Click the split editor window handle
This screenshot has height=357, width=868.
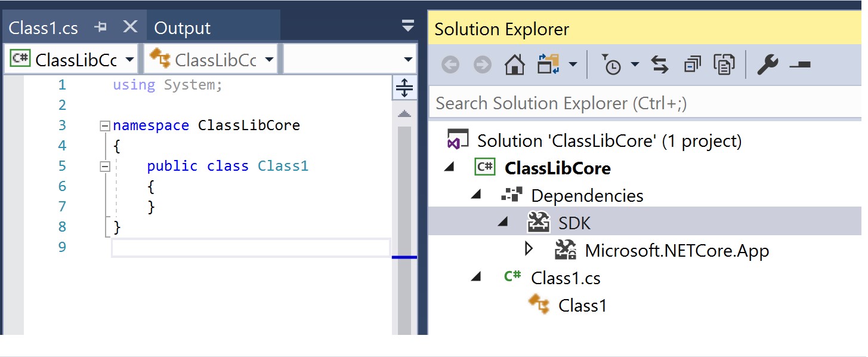point(404,88)
